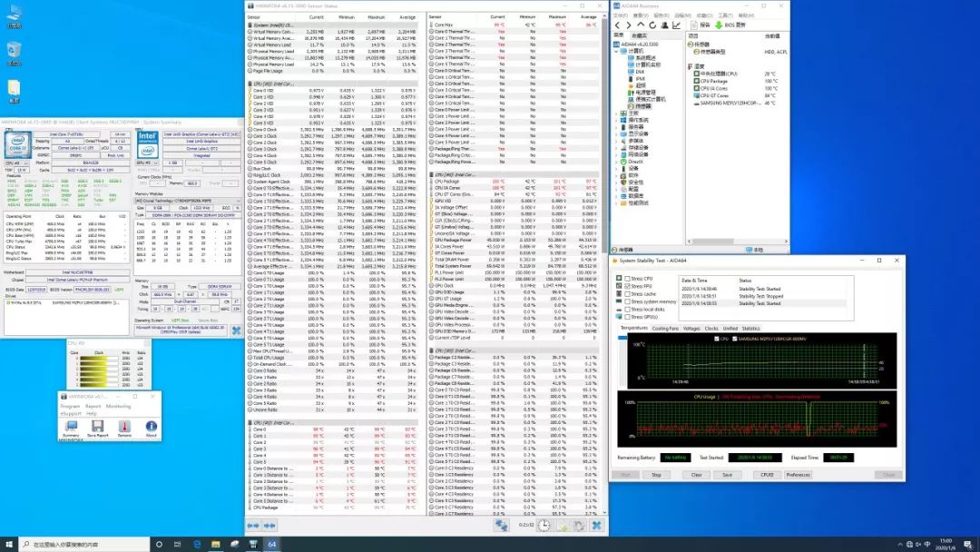The height and width of the screenshot is (552, 980).
Task: Open Task View on the taskbar
Action: [x=178, y=545]
